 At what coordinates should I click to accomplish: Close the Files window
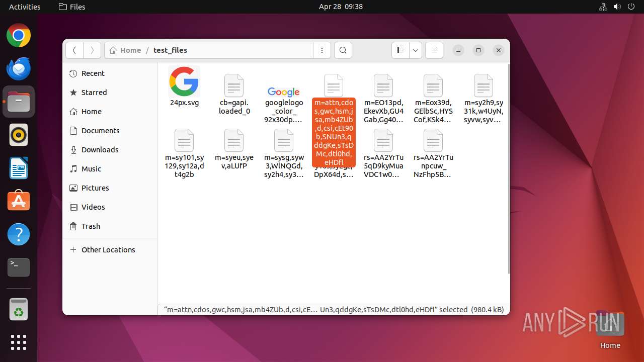tap(498, 50)
